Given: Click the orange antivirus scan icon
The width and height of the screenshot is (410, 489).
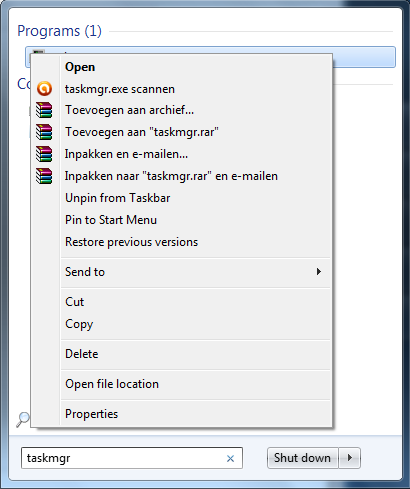Looking at the screenshot, I should pyautogui.click(x=44, y=89).
